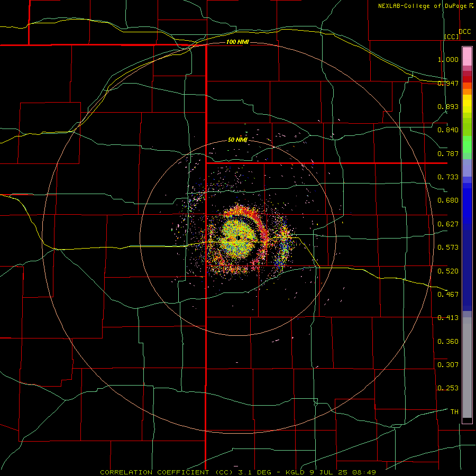Click the NEXLAB-College of DuPage title text
This screenshot has width=476, height=476.
click(x=422, y=6)
